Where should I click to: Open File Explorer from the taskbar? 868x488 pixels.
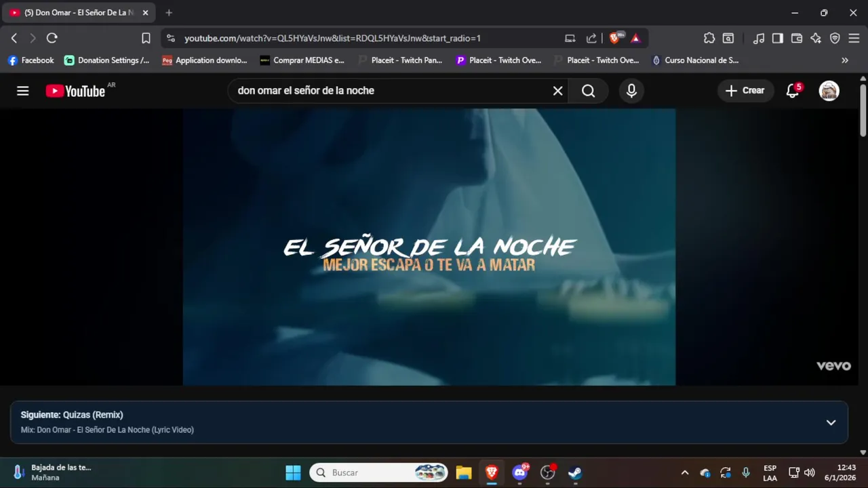(x=464, y=472)
